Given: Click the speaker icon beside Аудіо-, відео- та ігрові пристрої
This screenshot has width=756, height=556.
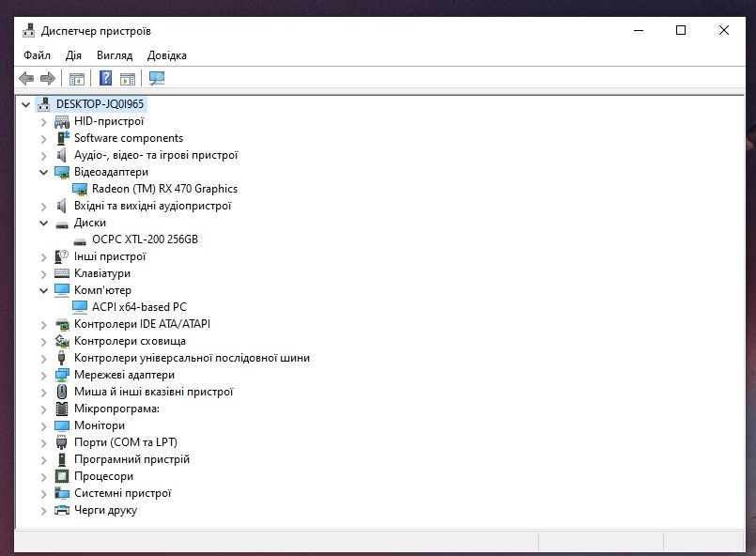Looking at the screenshot, I should (61, 155).
